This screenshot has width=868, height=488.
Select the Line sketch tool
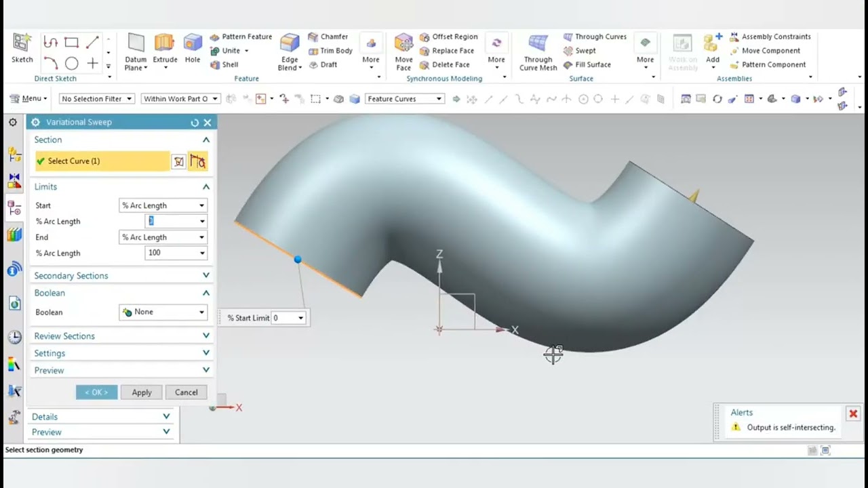click(92, 43)
